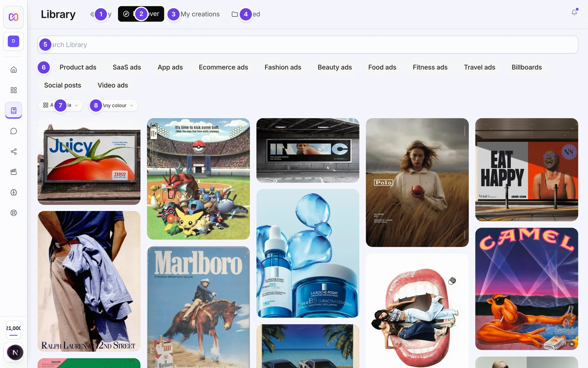This screenshot has height=368, width=588.
Task: Open the clapperboard video icon in sidebar
Action: point(13,172)
